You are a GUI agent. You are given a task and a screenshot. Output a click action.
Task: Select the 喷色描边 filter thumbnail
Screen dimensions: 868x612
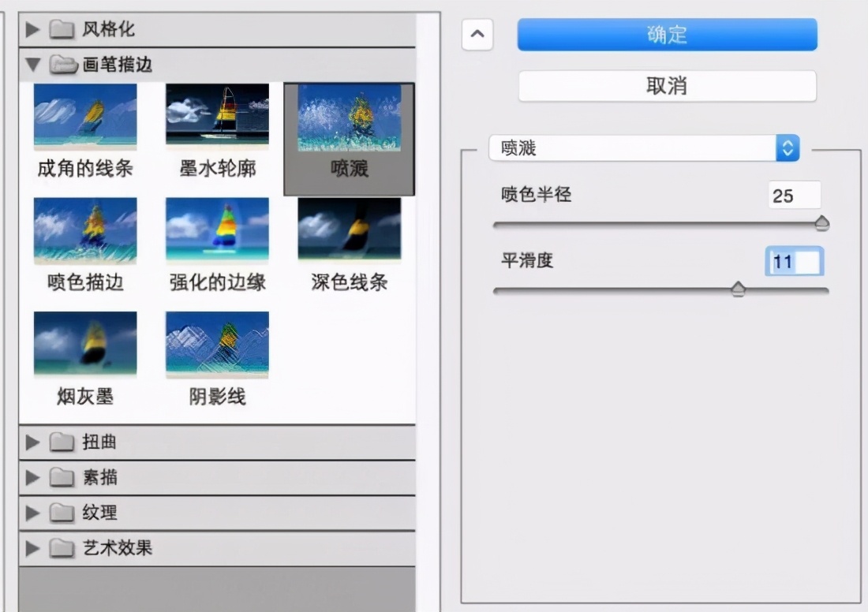[x=85, y=231]
